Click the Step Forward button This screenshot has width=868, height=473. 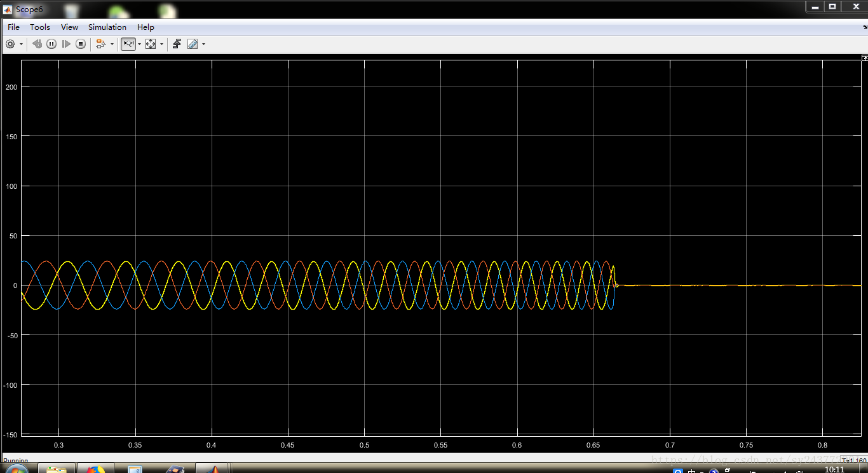tap(66, 44)
